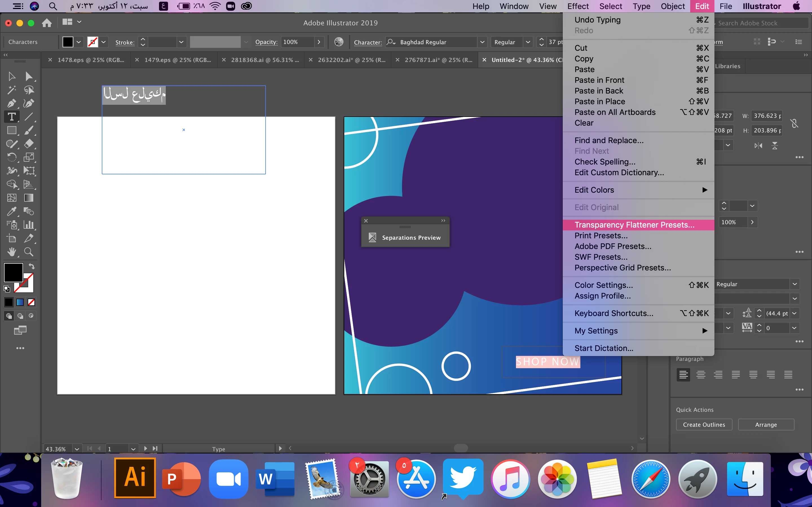Select the Gradient tool
The width and height of the screenshot is (812, 507).
[x=29, y=198]
